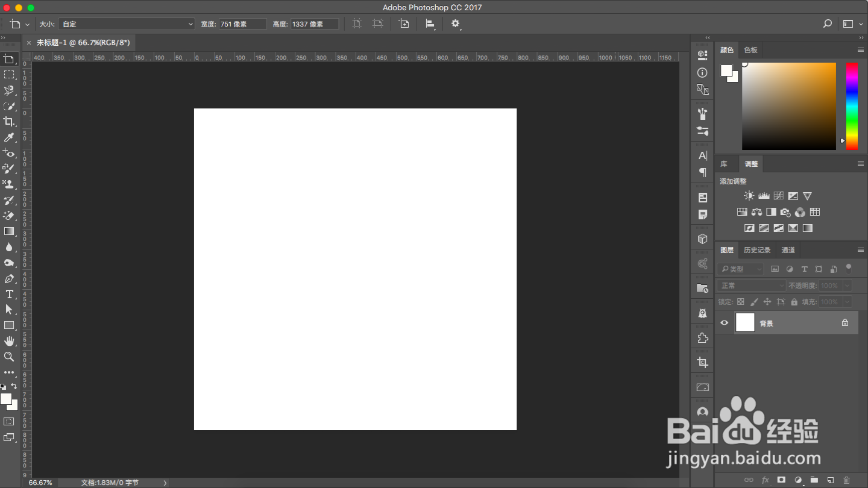Select the Blur droplet tool
Screen dimensions: 868x488
coord(9,247)
